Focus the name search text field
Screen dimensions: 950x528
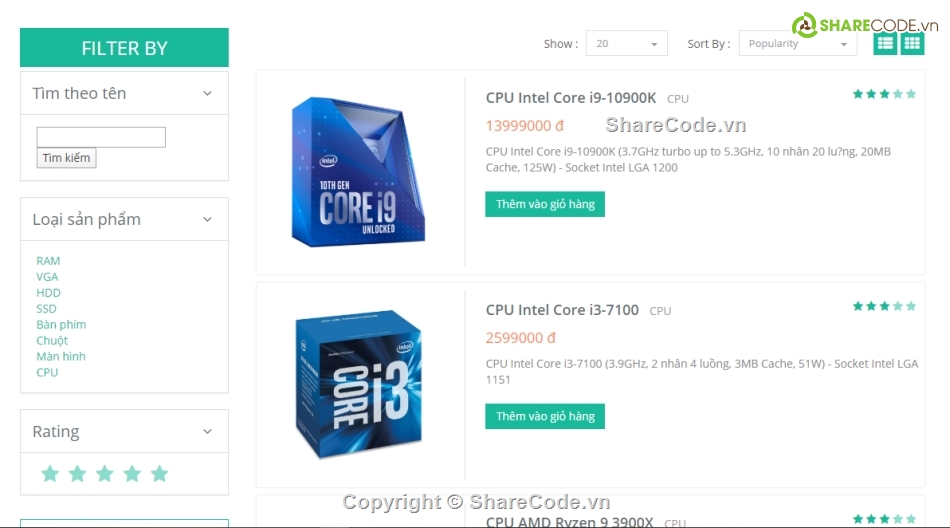tap(101, 137)
